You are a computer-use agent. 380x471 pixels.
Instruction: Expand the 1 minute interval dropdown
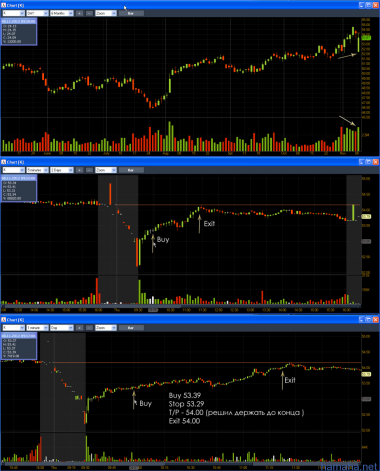(x=38, y=328)
